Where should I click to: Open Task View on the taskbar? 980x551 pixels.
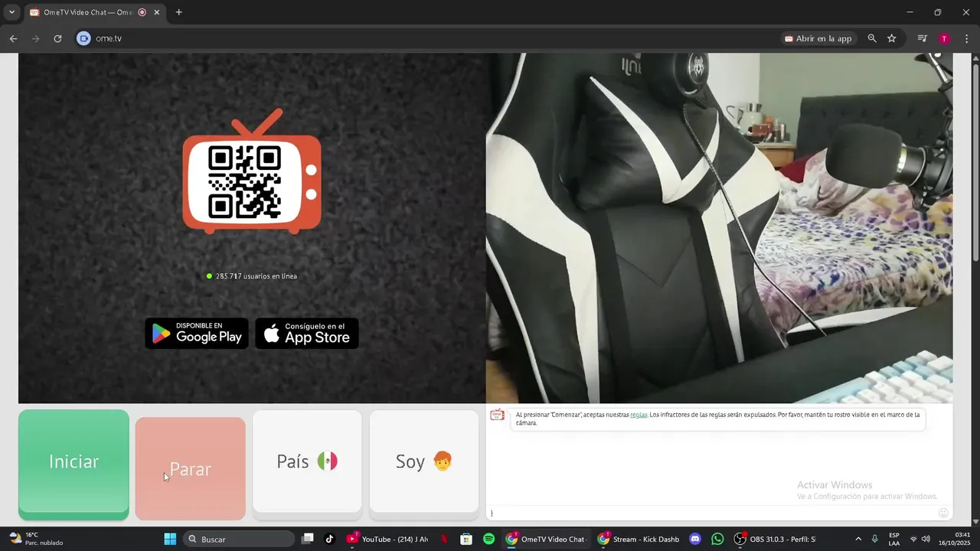click(x=307, y=539)
